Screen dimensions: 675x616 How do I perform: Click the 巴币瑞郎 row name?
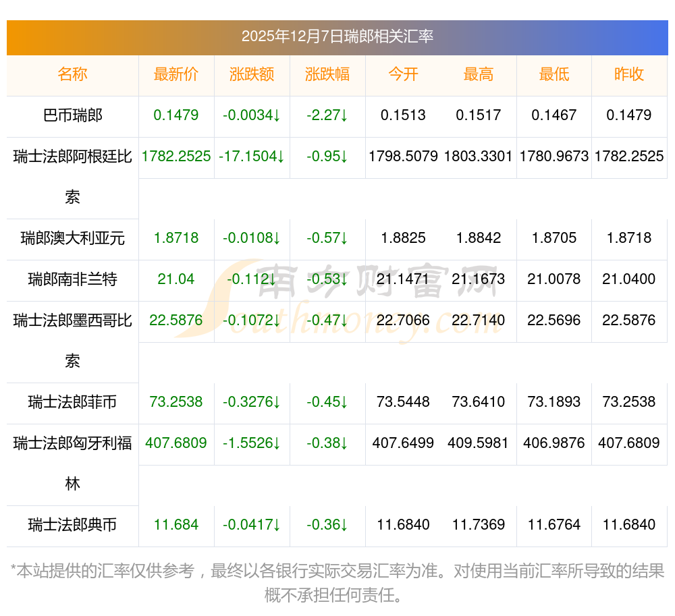72,115
